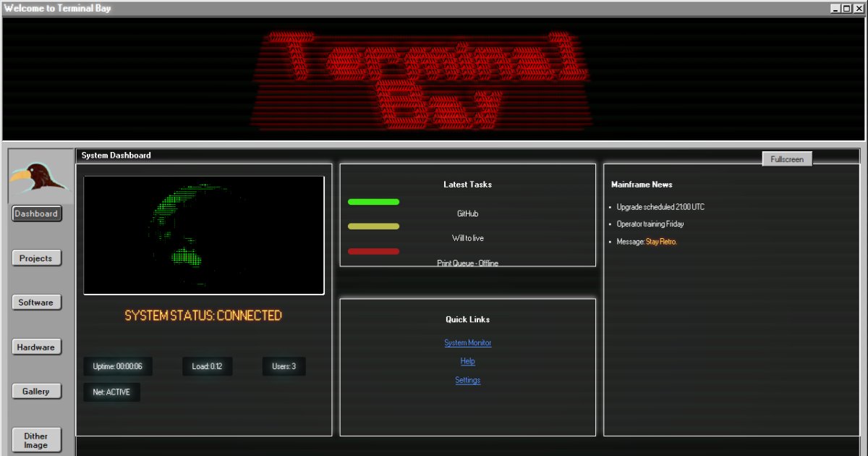
Task: Open the Dashboard section
Action: pyautogui.click(x=36, y=214)
